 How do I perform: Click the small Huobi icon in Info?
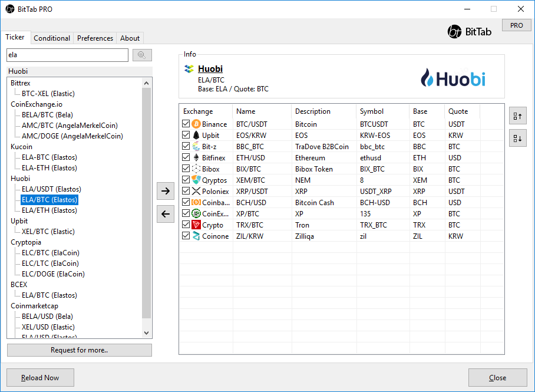tap(189, 69)
